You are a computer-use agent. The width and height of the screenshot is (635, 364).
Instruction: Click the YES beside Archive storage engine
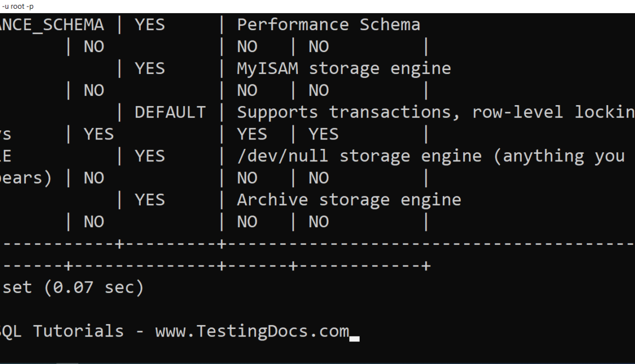[x=149, y=200]
